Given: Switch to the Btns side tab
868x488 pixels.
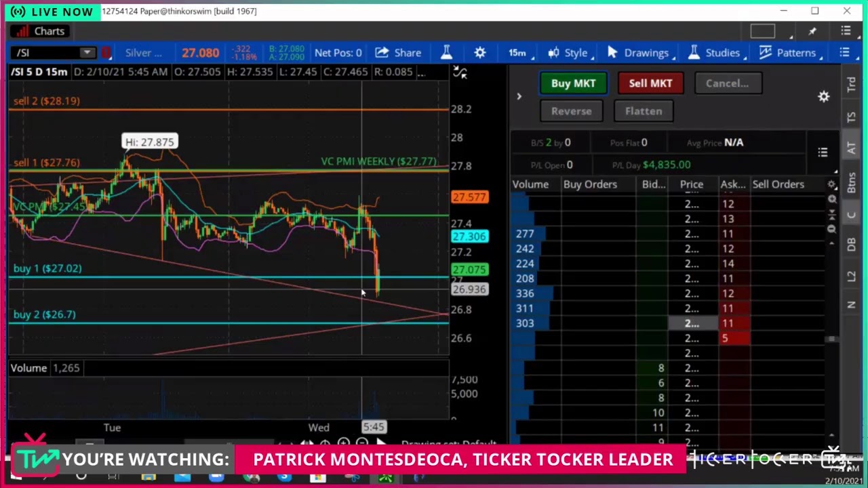Looking at the screenshot, I should [851, 182].
